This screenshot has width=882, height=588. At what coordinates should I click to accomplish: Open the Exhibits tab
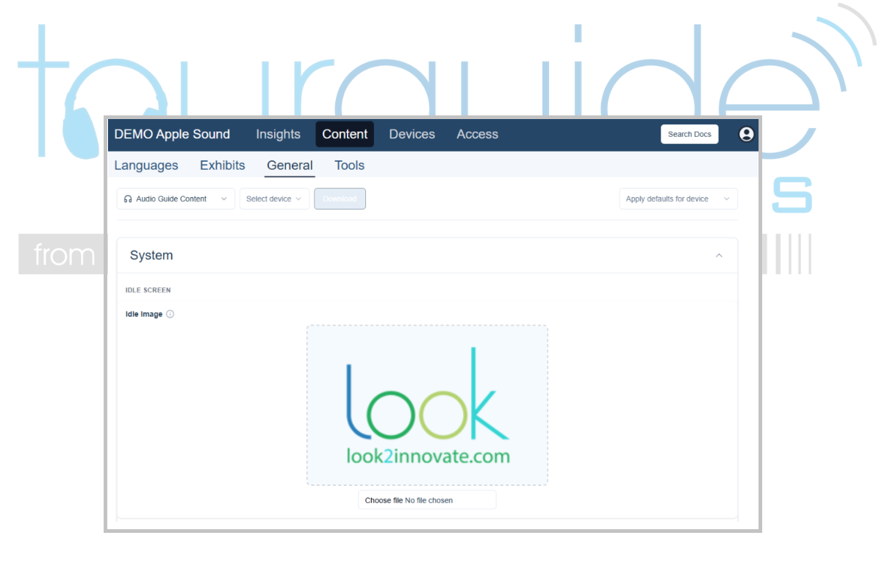pos(223,165)
